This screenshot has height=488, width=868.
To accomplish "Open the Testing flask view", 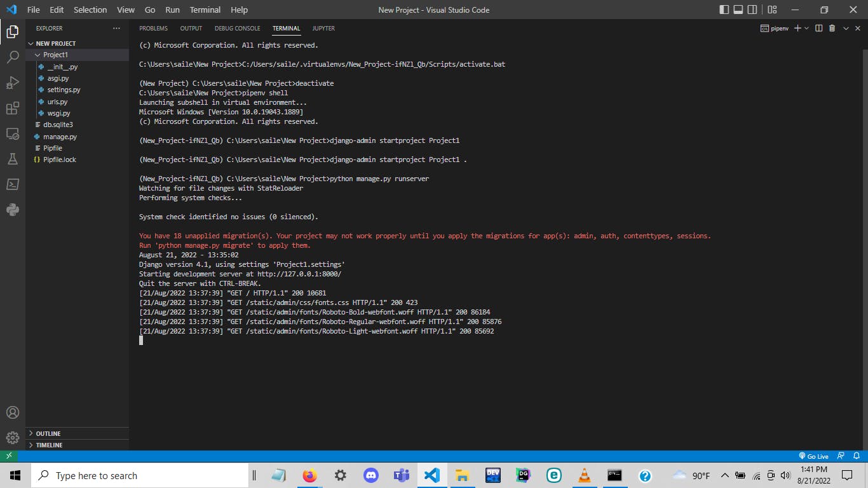I will pos(12,159).
